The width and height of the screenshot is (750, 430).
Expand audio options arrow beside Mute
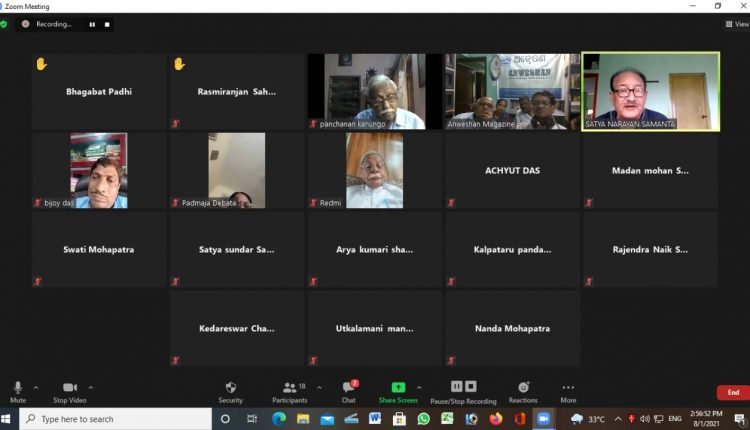point(36,387)
